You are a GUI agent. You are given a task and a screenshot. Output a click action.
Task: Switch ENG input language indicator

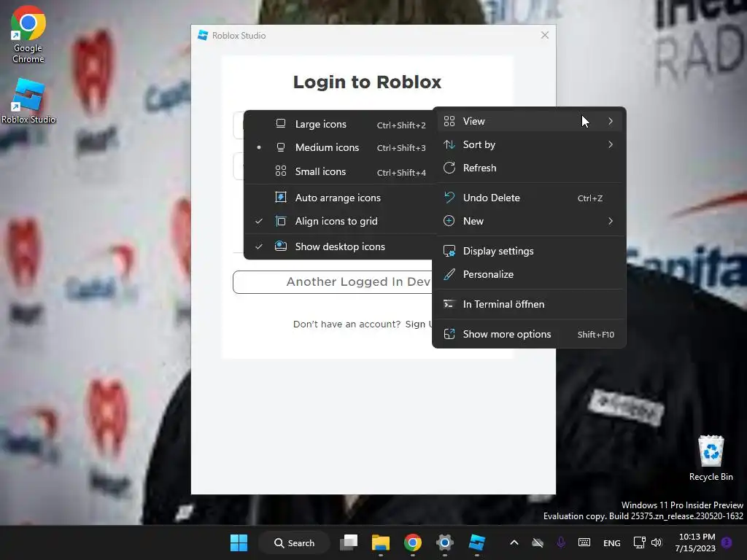[x=612, y=542]
